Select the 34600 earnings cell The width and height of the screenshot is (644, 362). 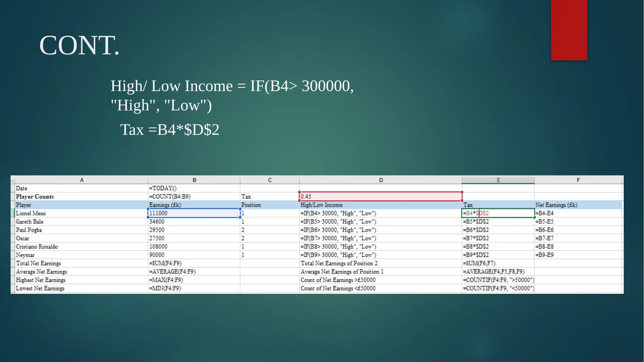click(194, 222)
